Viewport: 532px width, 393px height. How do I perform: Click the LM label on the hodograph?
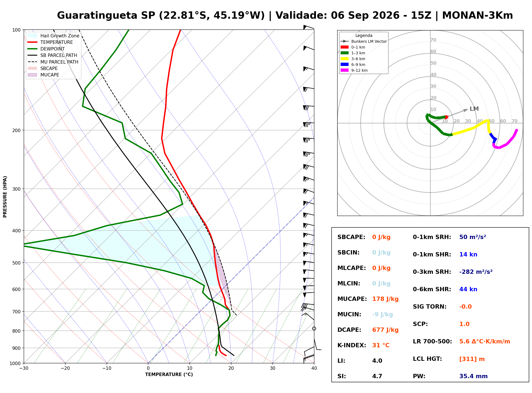tap(474, 109)
